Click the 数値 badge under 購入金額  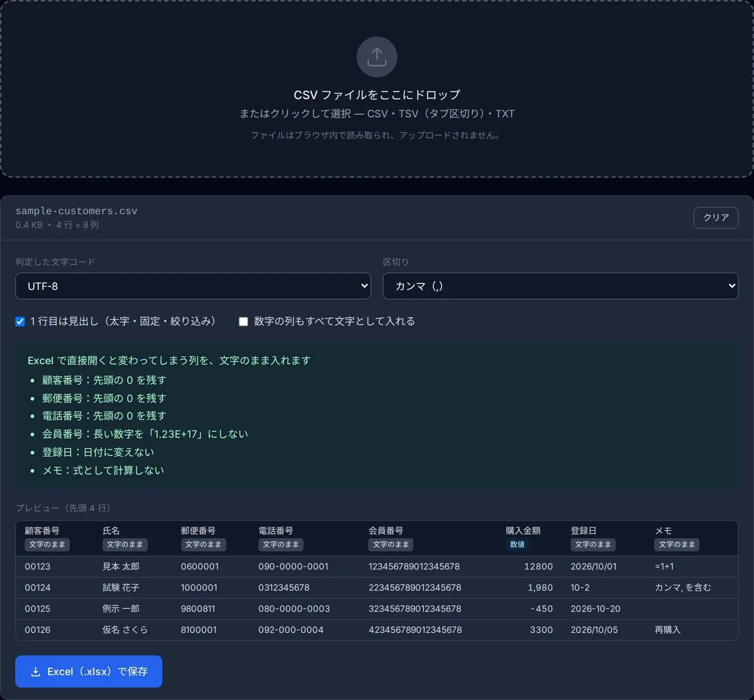518,545
